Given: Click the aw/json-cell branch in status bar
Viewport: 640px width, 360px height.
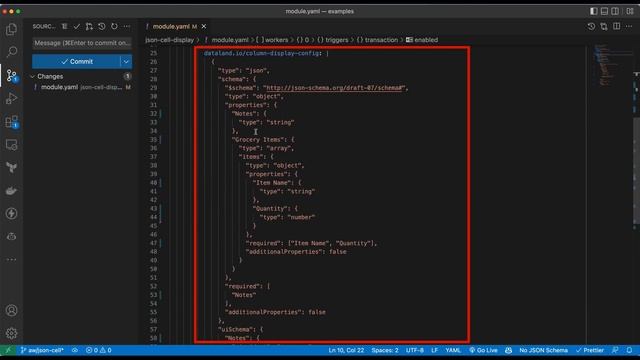Looking at the screenshot, I should coord(42,350).
